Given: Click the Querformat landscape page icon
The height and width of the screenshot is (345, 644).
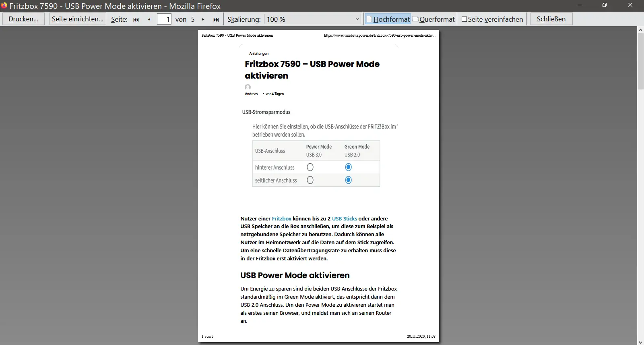Looking at the screenshot, I should [x=416, y=19].
